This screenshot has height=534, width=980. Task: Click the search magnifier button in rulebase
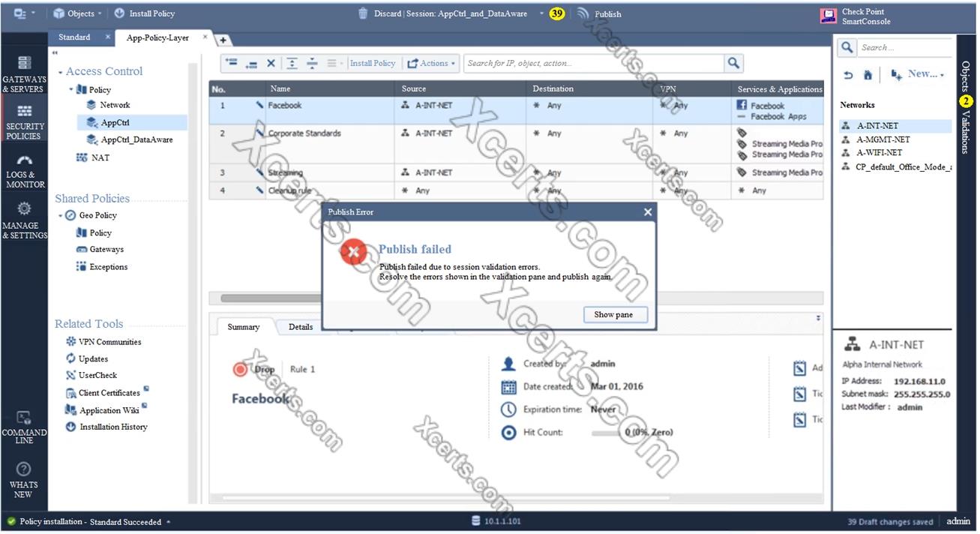[x=733, y=64]
